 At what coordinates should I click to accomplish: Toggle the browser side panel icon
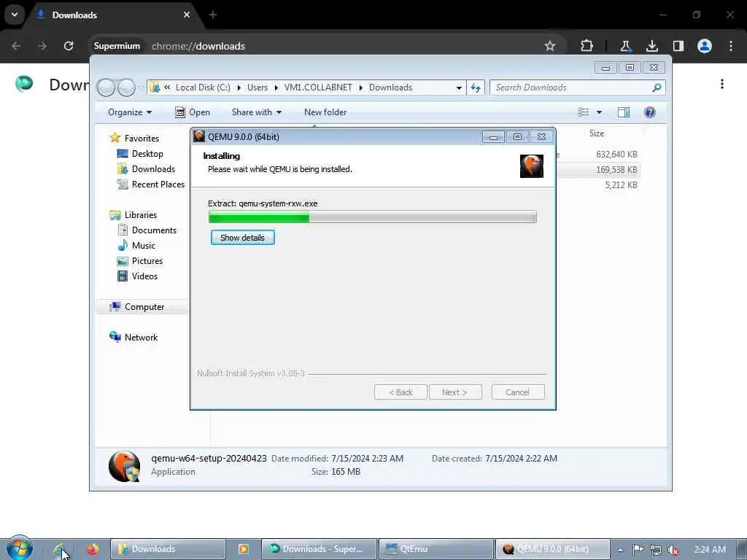pyautogui.click(x=678, y=46)
